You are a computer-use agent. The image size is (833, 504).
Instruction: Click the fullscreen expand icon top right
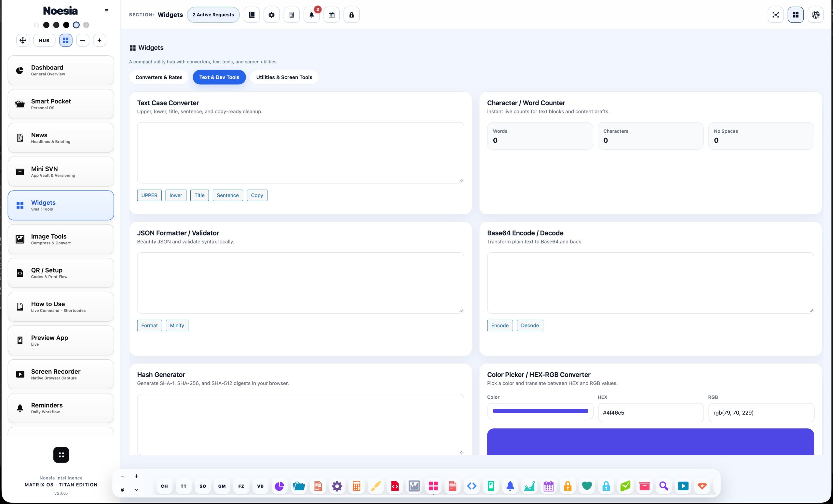click(x=775, y=15)
